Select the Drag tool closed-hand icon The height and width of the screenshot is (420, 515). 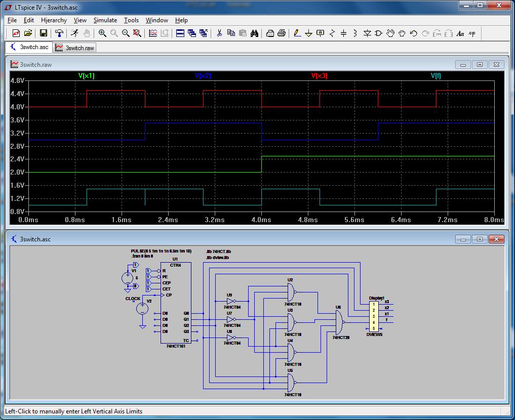point(402,33)
